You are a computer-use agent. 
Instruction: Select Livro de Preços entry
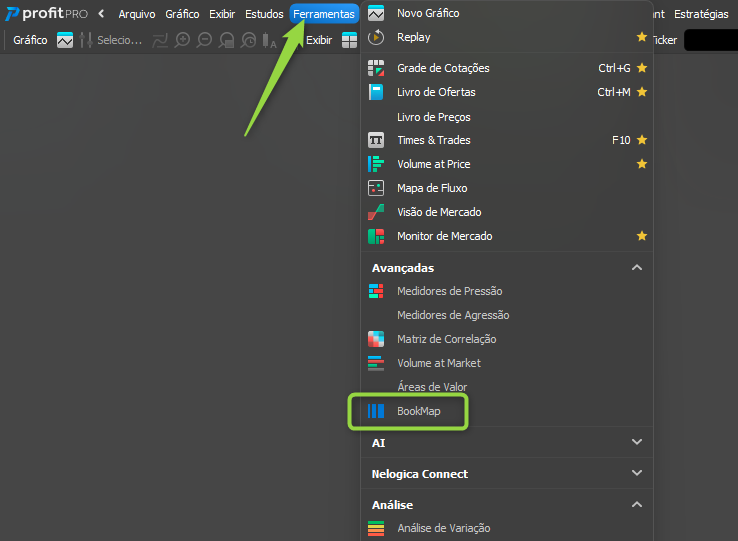[433, 117]
